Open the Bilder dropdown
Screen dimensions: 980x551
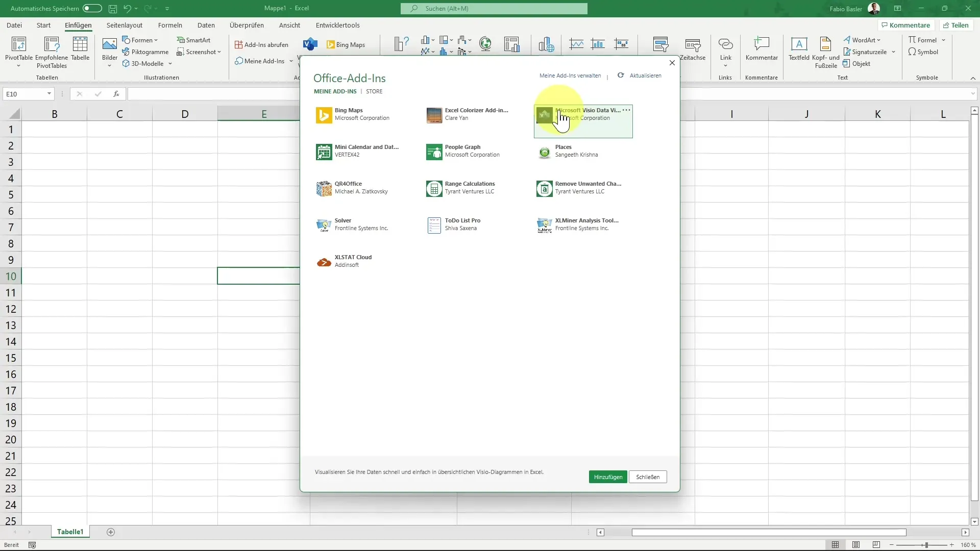[x=109, y=65]
